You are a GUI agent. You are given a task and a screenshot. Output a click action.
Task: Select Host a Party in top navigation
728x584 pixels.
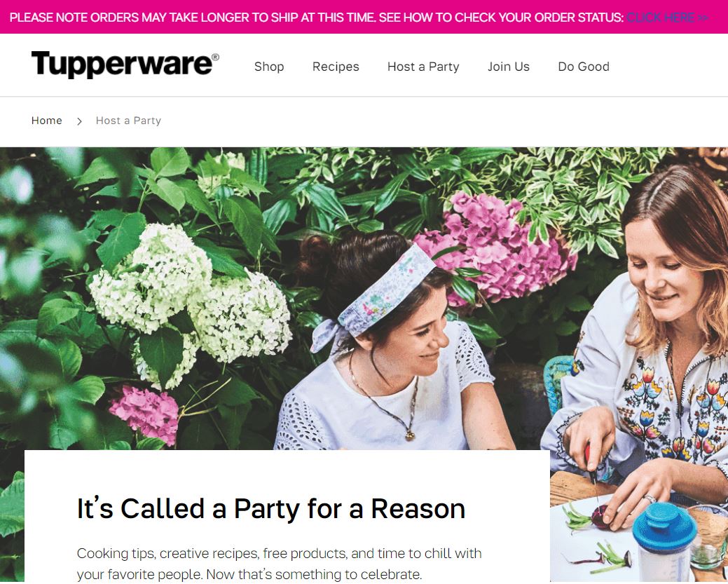[x=423, y=67]
